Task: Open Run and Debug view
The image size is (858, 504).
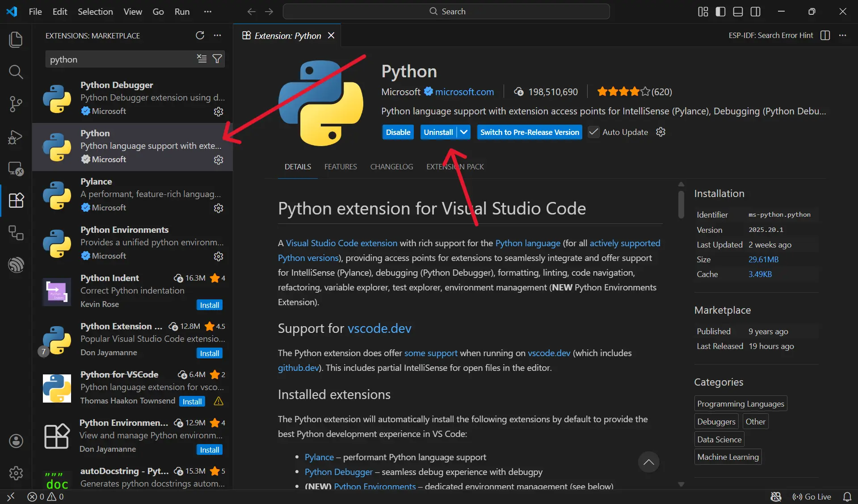Action: tap(16, 137)
